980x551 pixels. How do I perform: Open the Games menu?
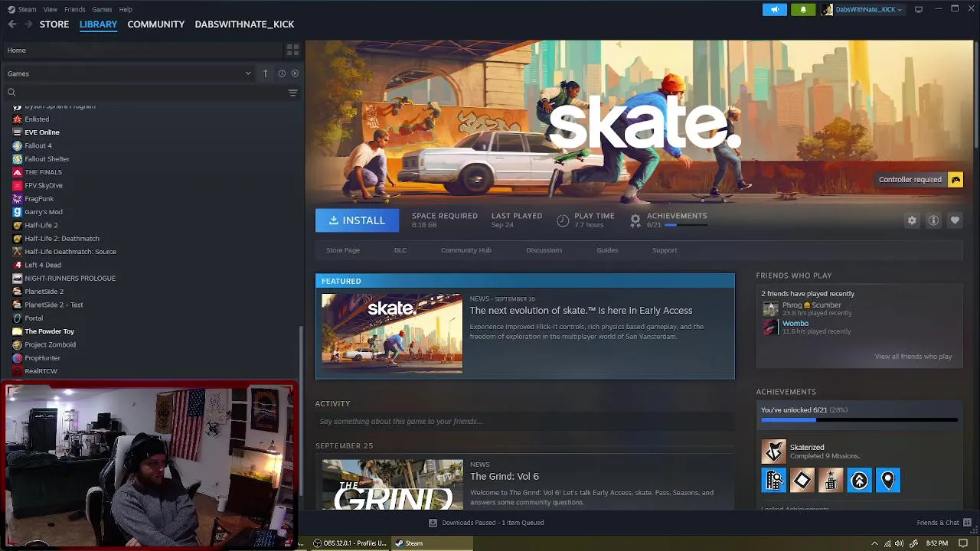pos(102,9)
